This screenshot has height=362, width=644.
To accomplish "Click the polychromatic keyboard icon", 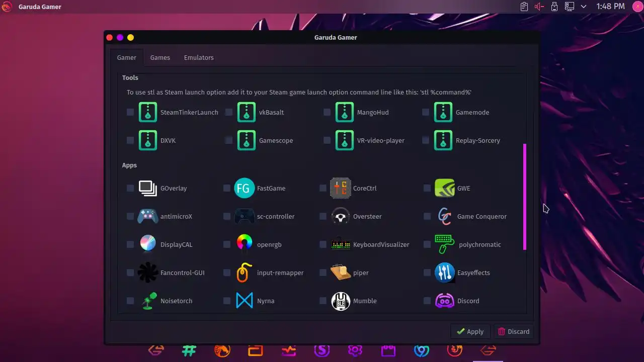I will coord(445,244).
